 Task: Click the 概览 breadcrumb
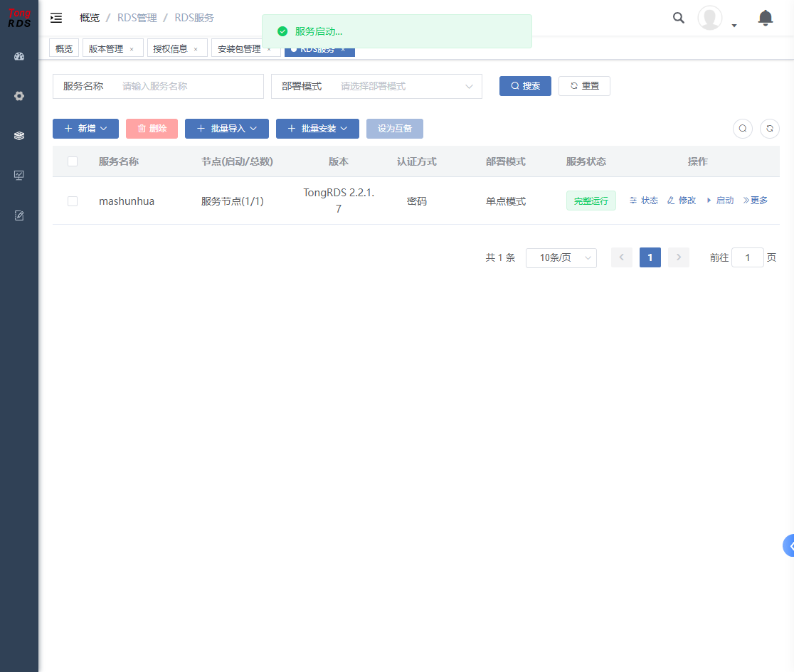tap(90, 18)
